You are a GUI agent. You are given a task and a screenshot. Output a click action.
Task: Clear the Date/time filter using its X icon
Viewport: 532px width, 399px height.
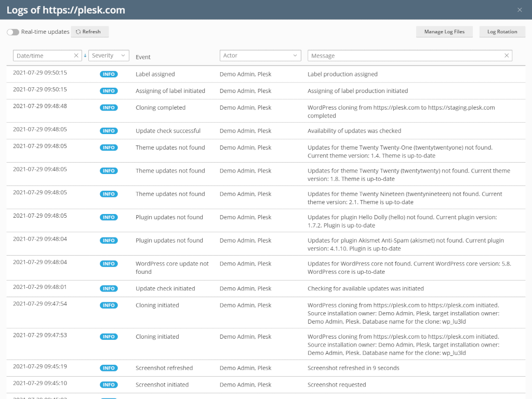[x=76, y=55]
